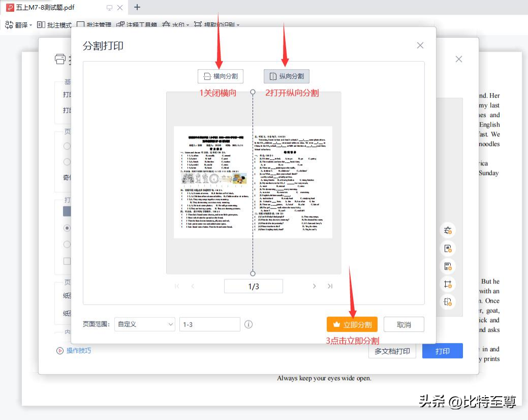Click 批注模式 annotation mode toolbar item
This screenshot has width=528, height=420.
(x=54, y=25)
